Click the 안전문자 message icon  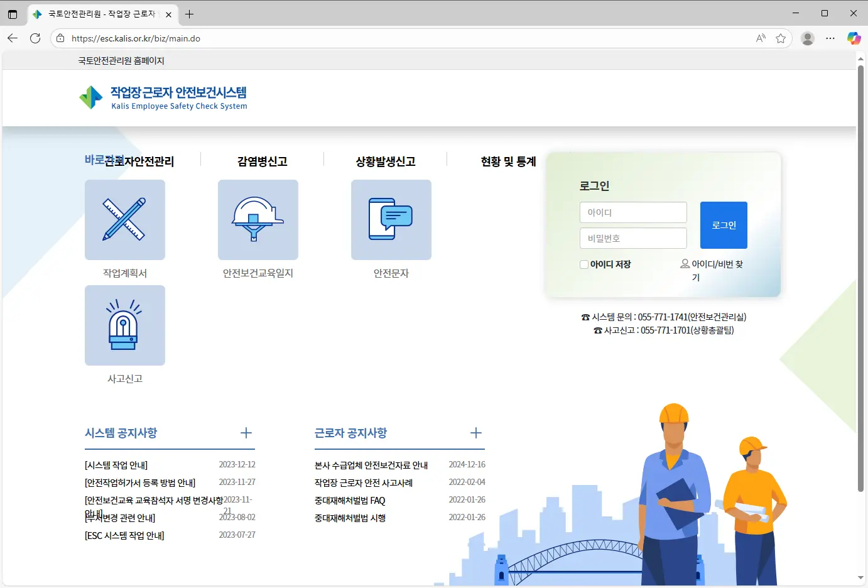pyautogui.click(x=391, y=220)
